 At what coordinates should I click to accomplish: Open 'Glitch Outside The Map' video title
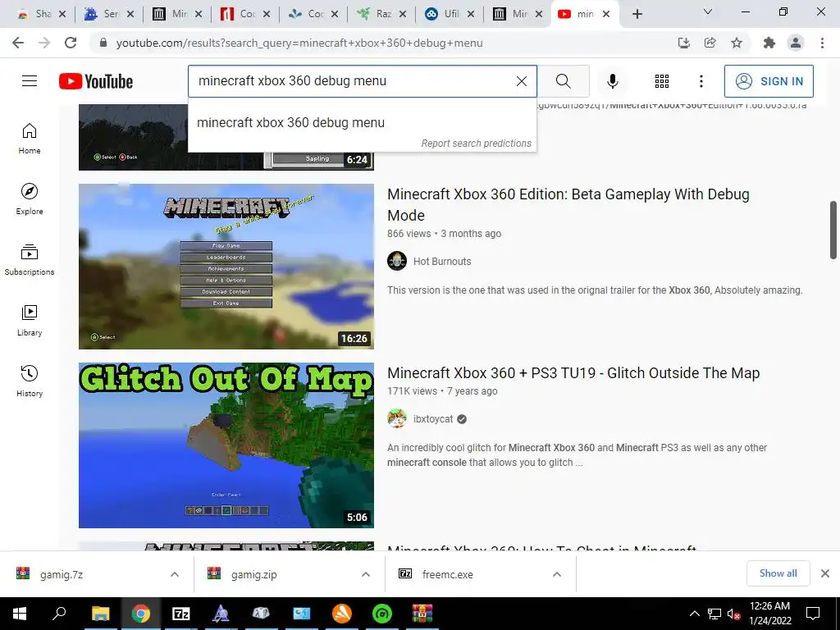point(573,373)
